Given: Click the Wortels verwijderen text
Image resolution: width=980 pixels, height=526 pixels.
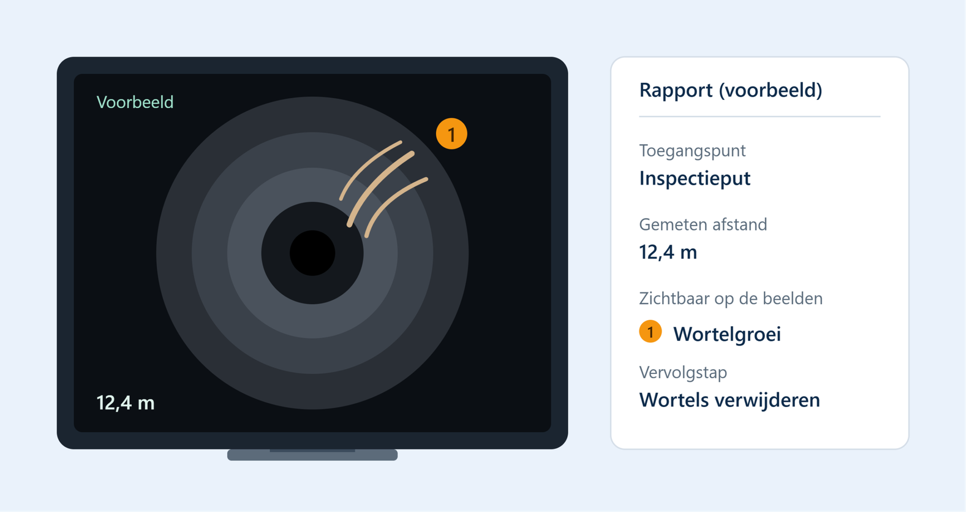Looking at the screenshot, I should (x=729, y=400).
